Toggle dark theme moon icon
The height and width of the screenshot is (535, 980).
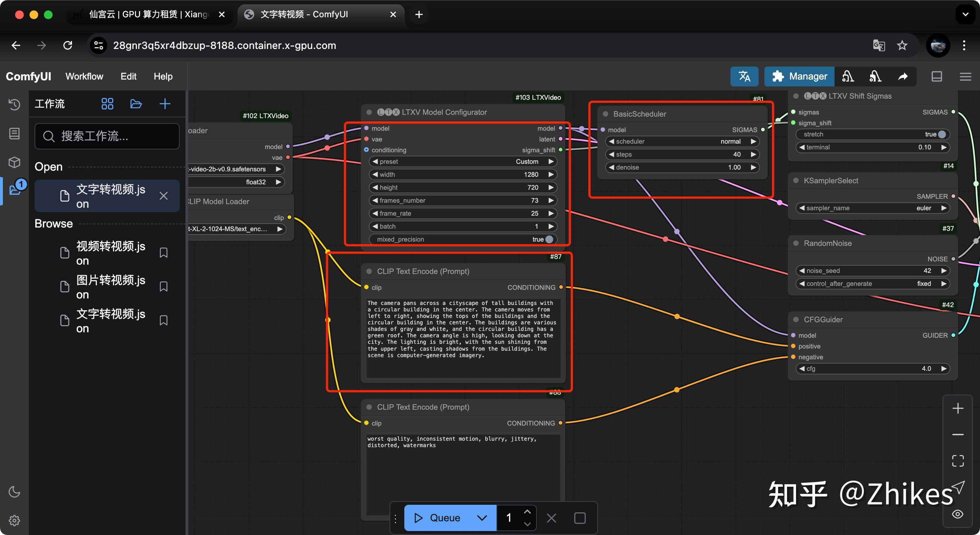point(14,492)
